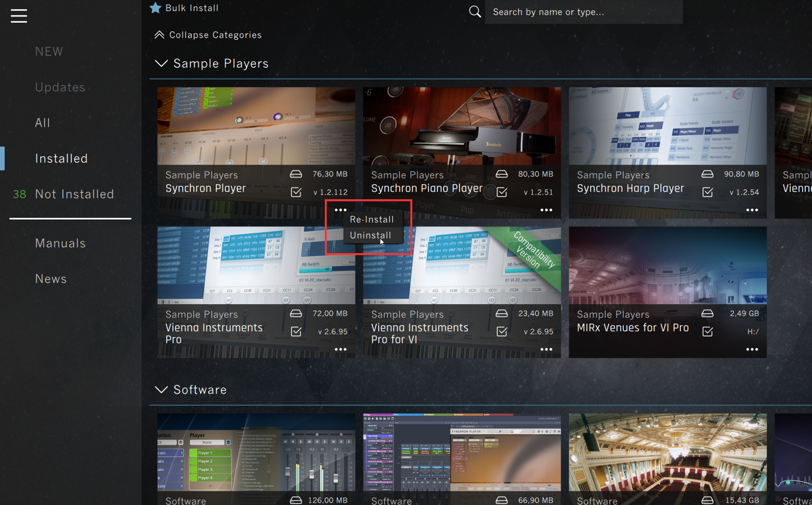Click the golden concert hall software thumbnail
The height and width of the screenshot is (505, 812).
pos(668,452)
